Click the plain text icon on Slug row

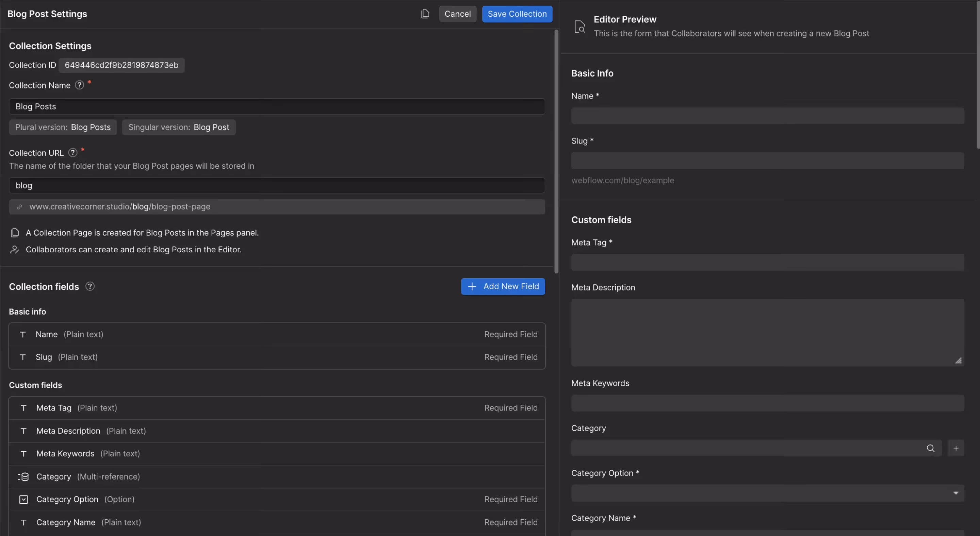click(23, 357)
